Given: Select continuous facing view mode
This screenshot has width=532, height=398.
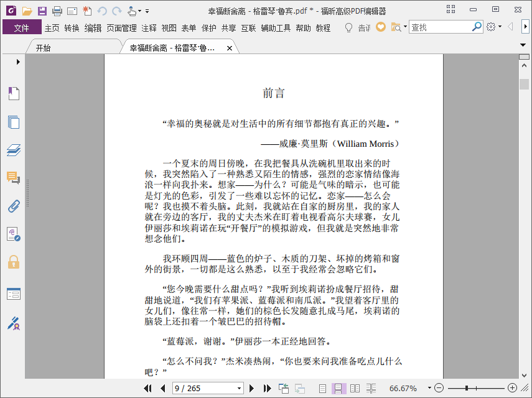Looking at the screenshot, I should click(x=371, y=389).
